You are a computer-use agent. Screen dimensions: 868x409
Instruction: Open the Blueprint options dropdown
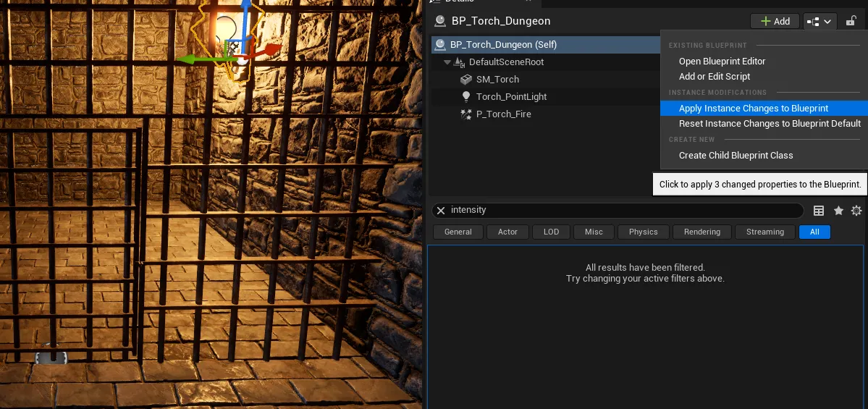coord(819,21)
